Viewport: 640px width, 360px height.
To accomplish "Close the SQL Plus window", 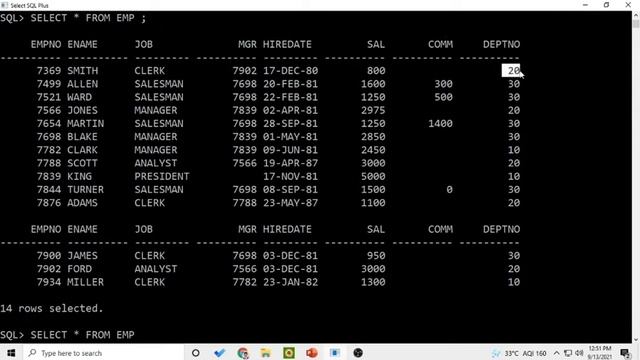I will [628, 5].
